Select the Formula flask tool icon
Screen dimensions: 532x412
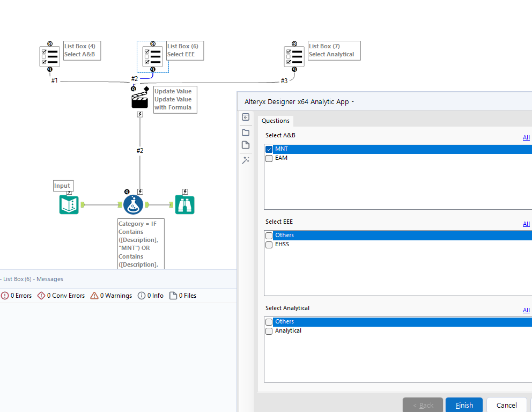click(133, 204)
